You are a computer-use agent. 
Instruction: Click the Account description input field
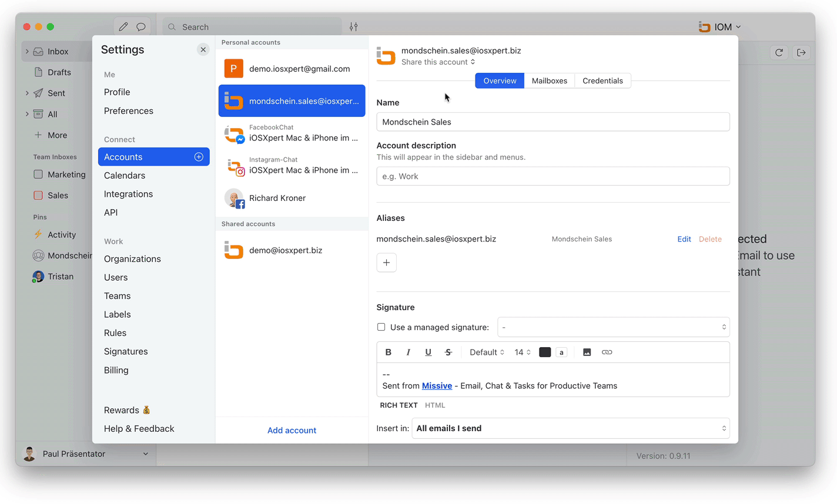(553, 176)
